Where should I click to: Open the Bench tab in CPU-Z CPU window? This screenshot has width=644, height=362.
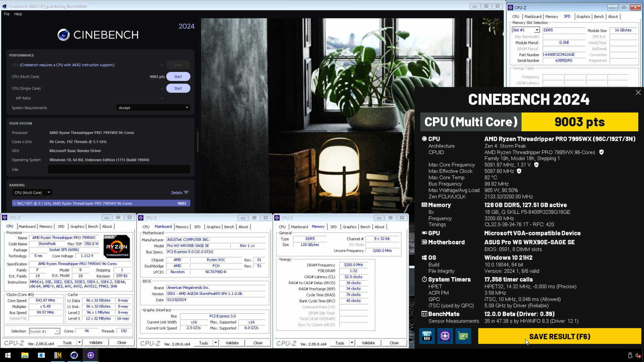(x=93, y=227)
